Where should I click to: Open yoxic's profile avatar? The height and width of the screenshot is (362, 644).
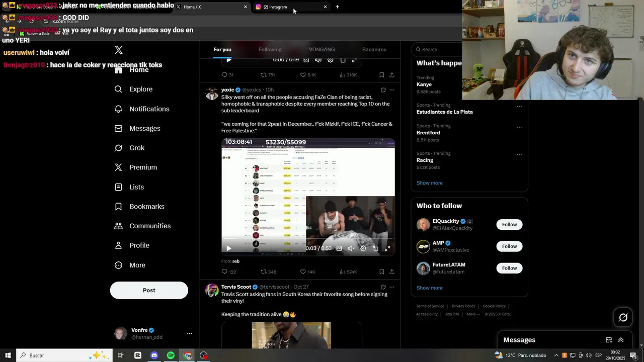[212, 94]
